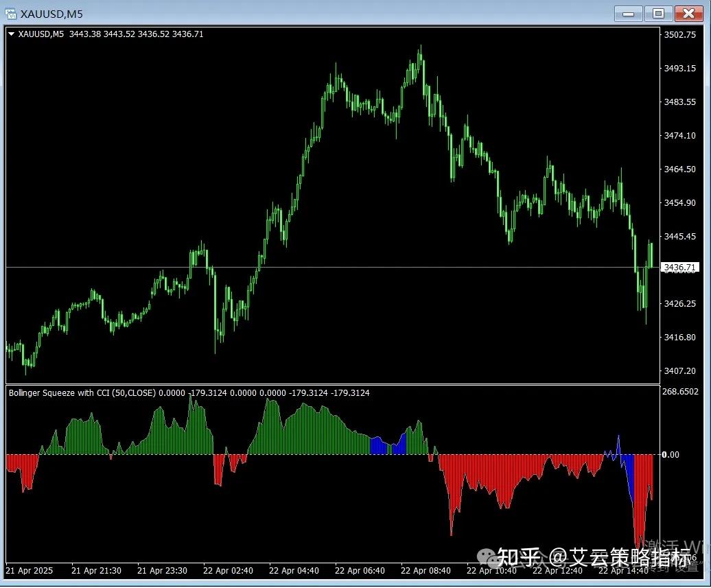
Task: Click price scale value 3493.15
Action: [x=679, y=68]
